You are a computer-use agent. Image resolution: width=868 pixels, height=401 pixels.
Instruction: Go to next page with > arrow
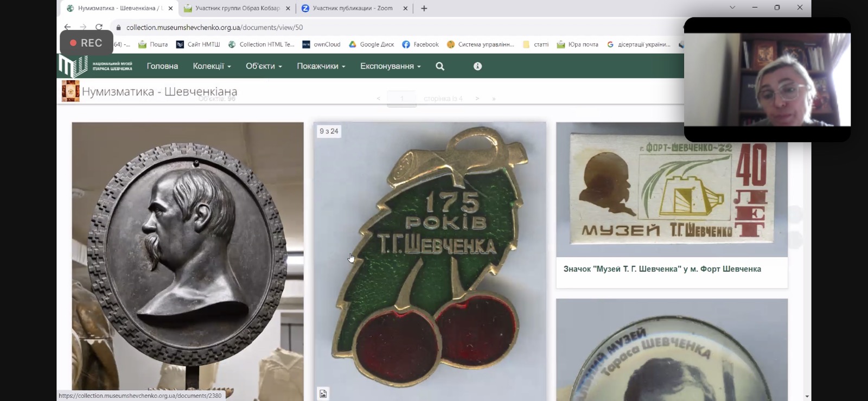[477, 99]
